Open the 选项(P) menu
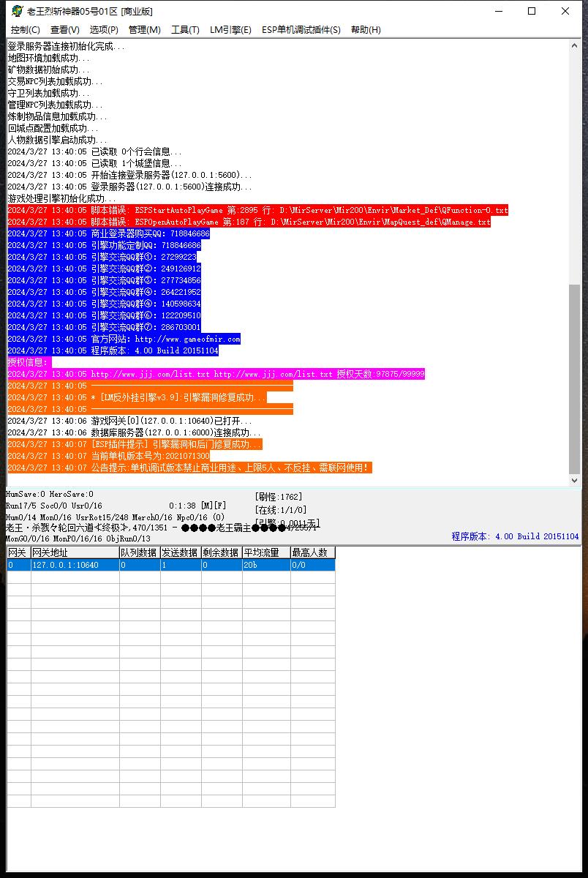This screenshot has width=588, height=878. pyautogui.click(x=104, y=30)
